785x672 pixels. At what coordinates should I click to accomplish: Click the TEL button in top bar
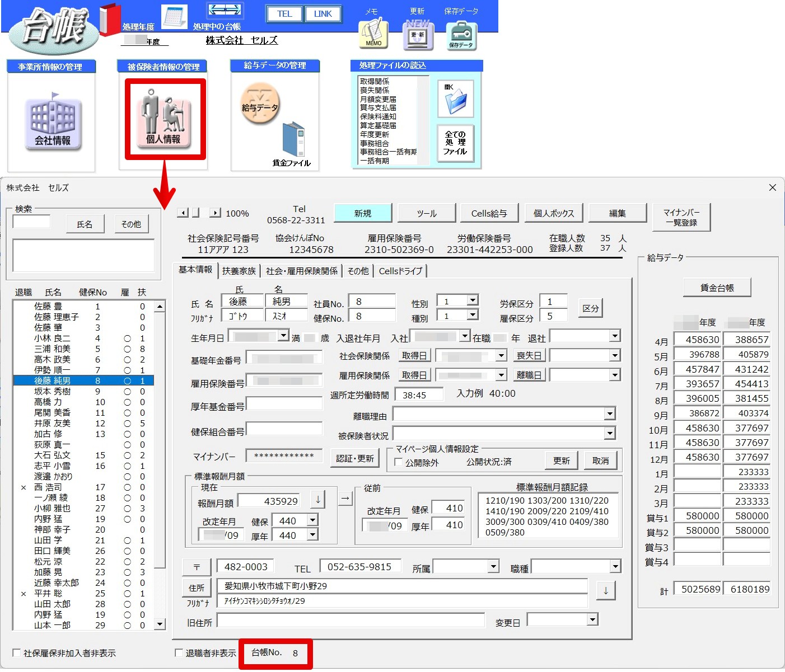click(x=284, y=14)
